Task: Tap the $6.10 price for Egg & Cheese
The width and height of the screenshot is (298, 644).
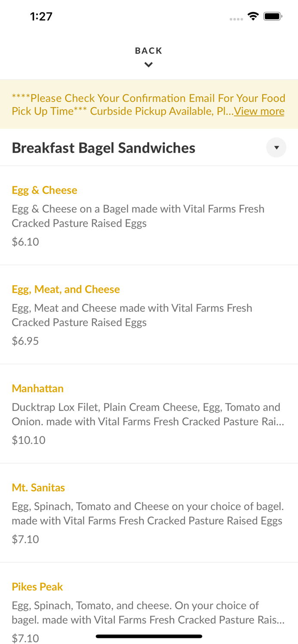Action: point(25,241)
